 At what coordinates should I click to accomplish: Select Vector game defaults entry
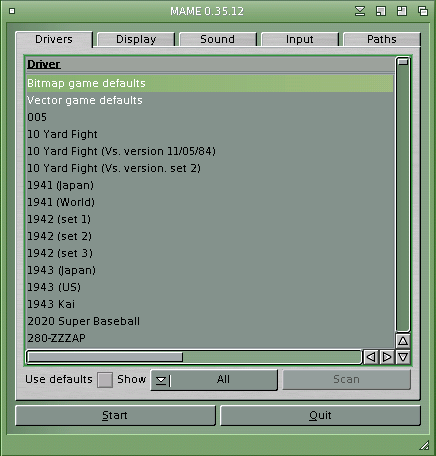210,100
